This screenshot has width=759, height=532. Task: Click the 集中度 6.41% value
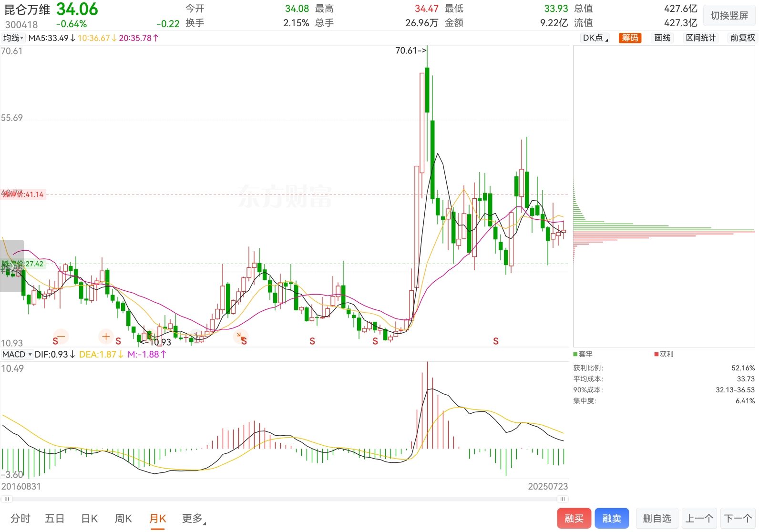[x=745, y=401]
